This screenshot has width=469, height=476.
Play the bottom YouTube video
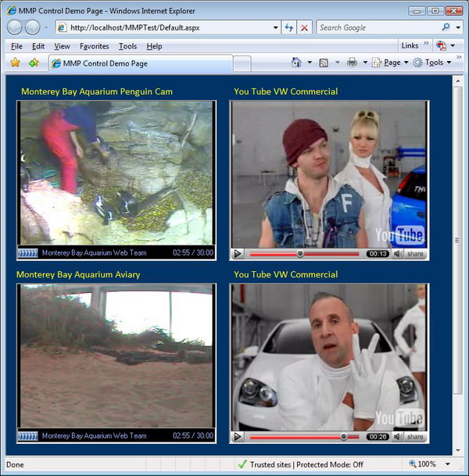click(238, 437)
